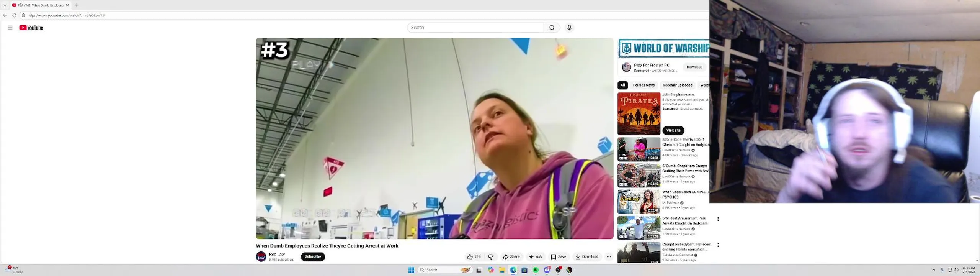980x276 pixels.
Task: Download the video below the player
Action: [586, 257]
